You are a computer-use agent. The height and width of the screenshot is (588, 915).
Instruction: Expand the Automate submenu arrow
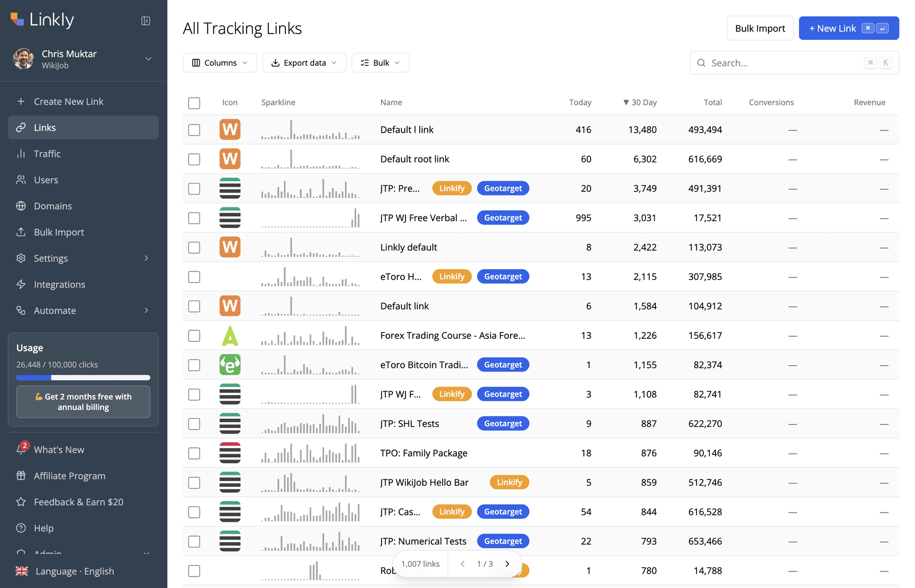(x=146, y=310)
